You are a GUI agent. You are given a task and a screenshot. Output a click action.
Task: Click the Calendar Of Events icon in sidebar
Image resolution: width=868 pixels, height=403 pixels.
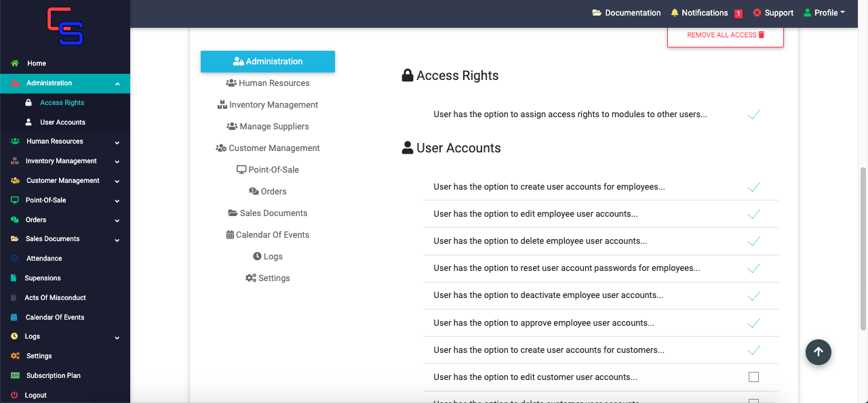click(x=14, y=318)
